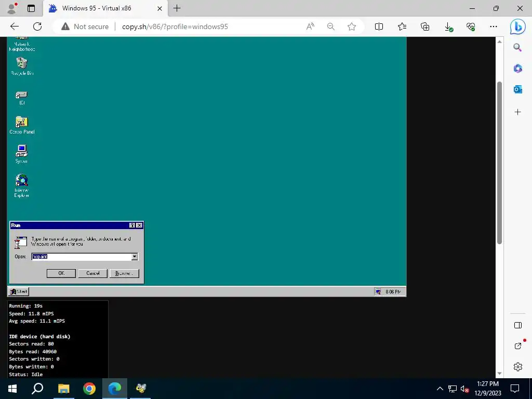Open Browser essentials heart icon
532x399 pixels.
(471, 26)
